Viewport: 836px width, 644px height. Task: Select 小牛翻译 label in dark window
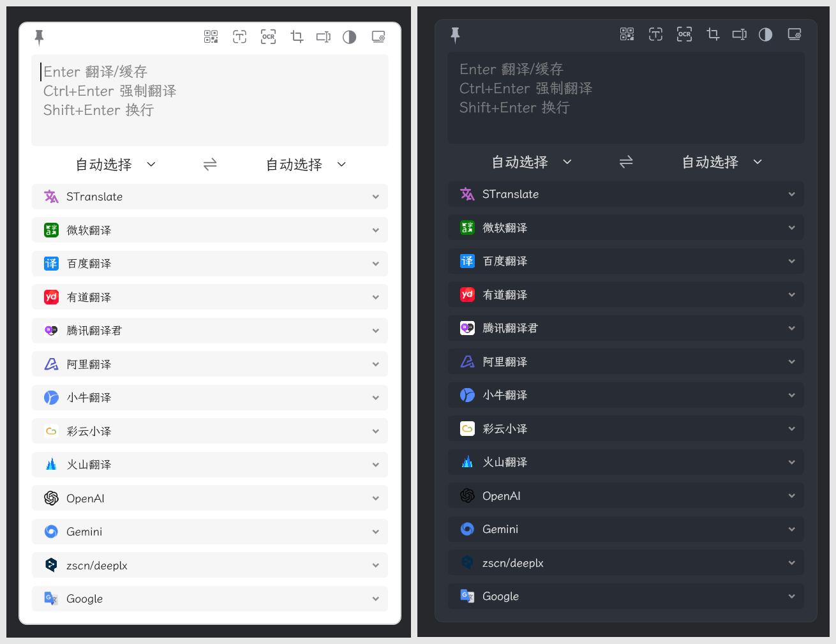tap(505, 395)
